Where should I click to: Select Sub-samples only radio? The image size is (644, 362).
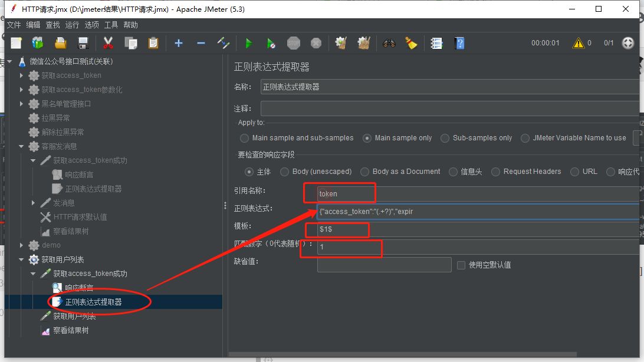click(x=445, y=138)
